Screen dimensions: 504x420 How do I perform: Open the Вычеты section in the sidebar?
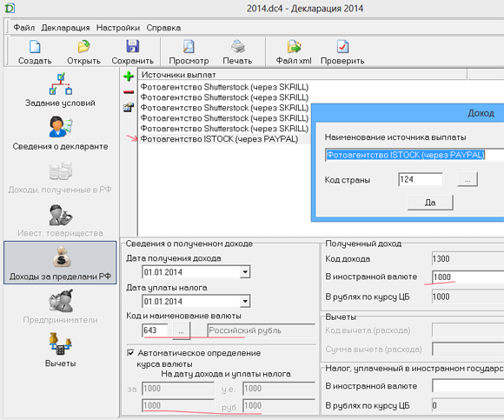click(60, 350)
